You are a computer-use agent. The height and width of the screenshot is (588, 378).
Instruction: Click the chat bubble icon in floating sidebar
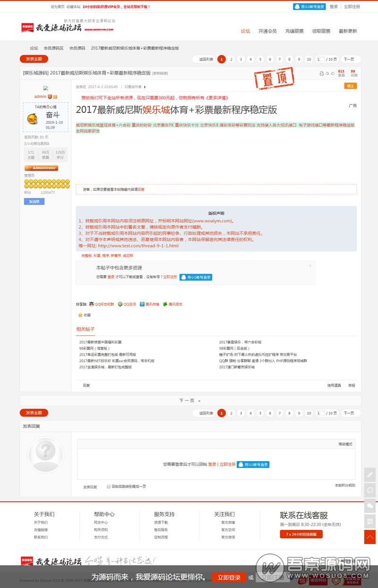coord(370,490)
